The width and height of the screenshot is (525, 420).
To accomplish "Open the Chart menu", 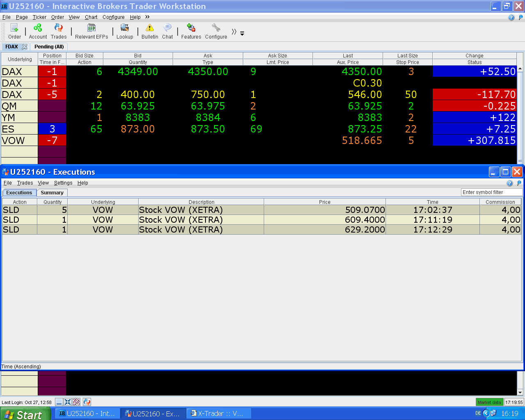I will tap(91, 17).
